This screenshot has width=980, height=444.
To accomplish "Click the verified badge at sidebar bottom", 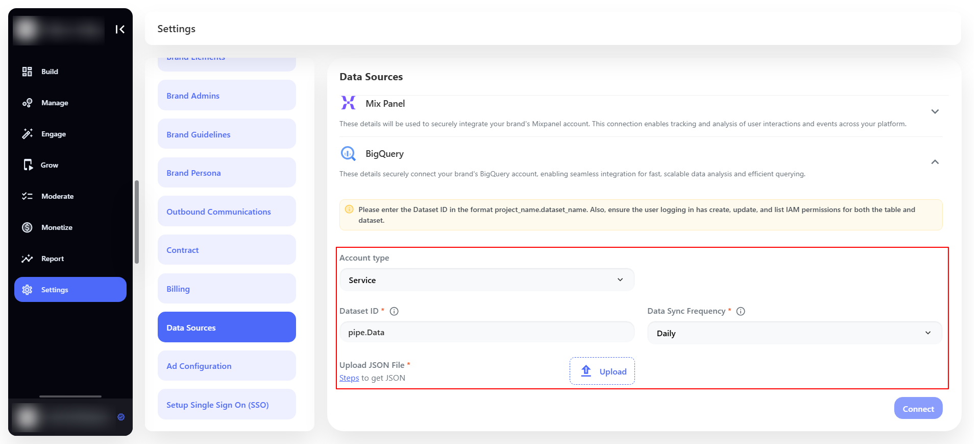I will 121,417.
